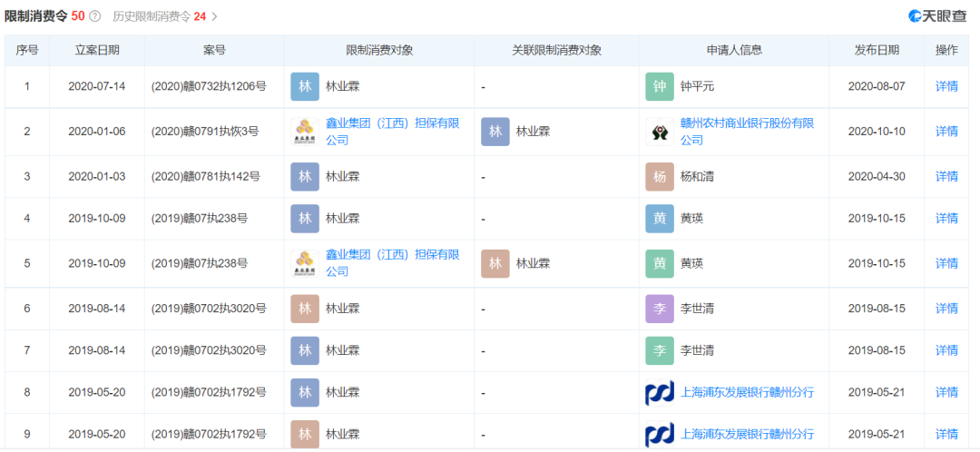
Task: Select name 杨和清 in row 3
Action: (697, 177)
